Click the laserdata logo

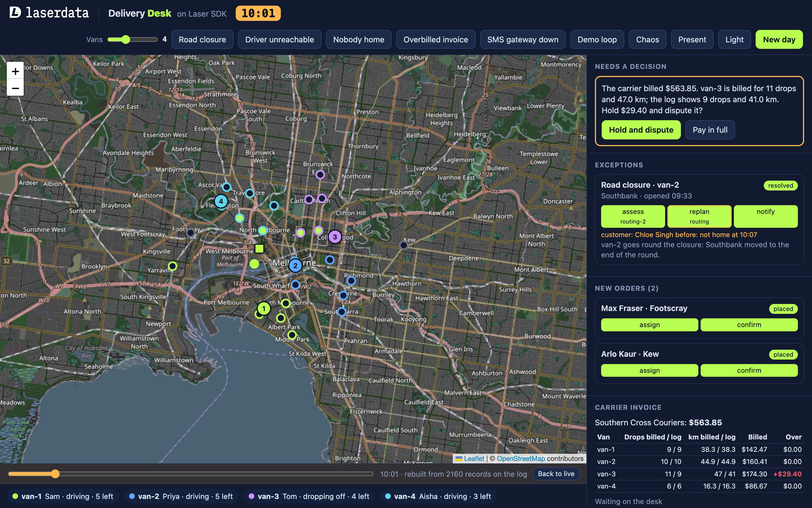[49, 13]
